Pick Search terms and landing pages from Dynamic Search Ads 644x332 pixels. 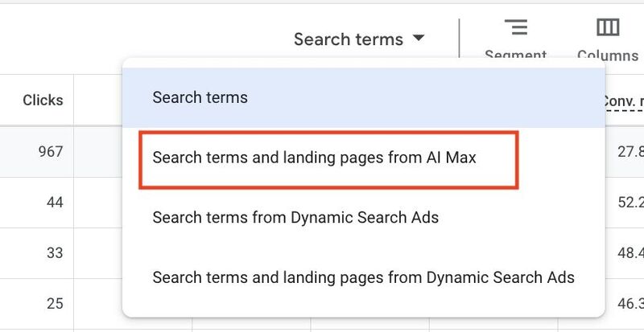[x=364, y=277]
